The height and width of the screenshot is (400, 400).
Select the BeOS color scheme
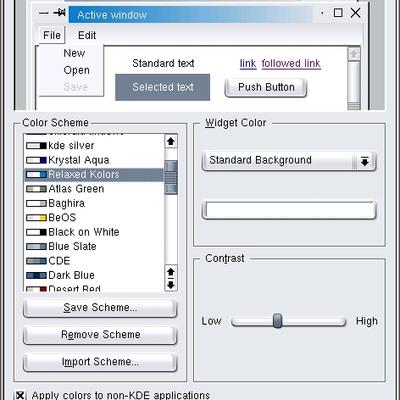pyautogui.click(x=94, y=218)
